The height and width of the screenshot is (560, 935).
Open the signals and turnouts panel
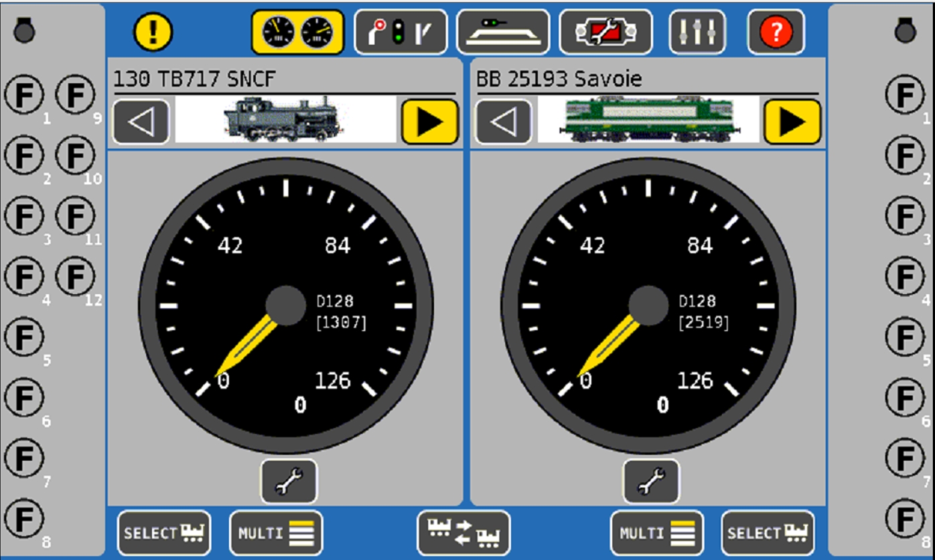pos(400,31)
